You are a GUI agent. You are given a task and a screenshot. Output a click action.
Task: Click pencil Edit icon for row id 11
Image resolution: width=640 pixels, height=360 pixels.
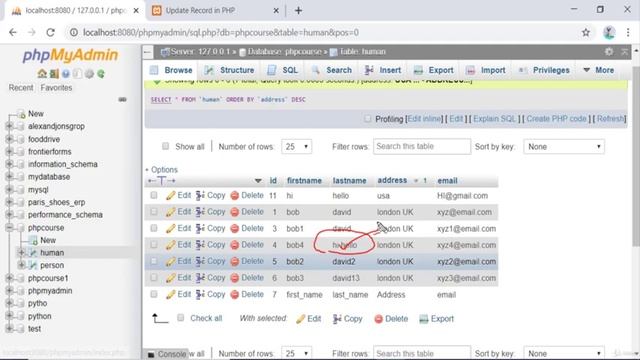170,196
